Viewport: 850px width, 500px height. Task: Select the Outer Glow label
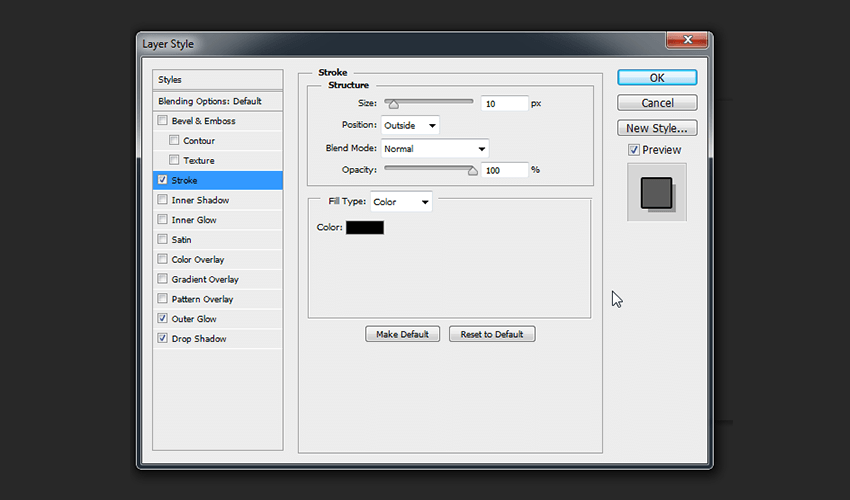click(194, 319)
